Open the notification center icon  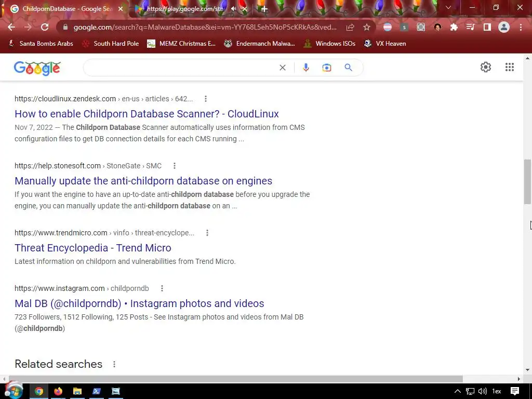pyautogui.click(x=515, y=391)
